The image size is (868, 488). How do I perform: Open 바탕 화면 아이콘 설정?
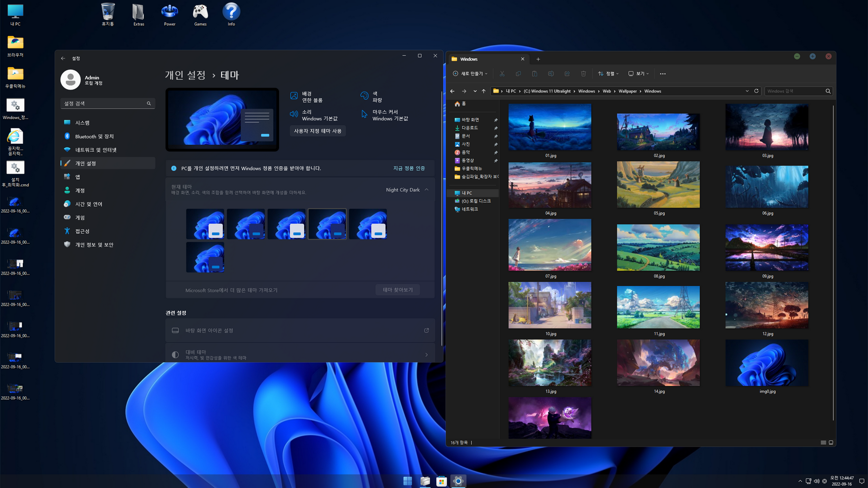click(300, 331)
